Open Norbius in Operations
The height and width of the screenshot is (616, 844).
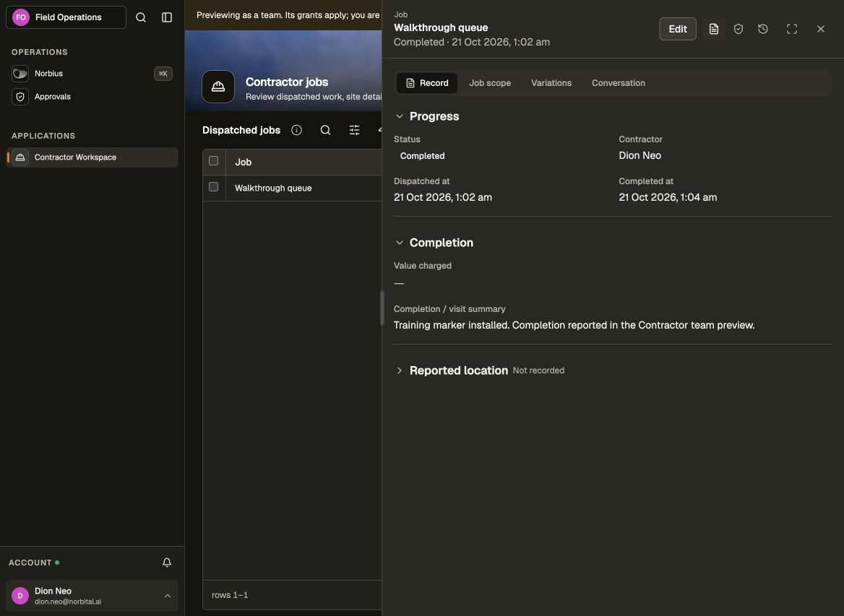coord(92,74)
